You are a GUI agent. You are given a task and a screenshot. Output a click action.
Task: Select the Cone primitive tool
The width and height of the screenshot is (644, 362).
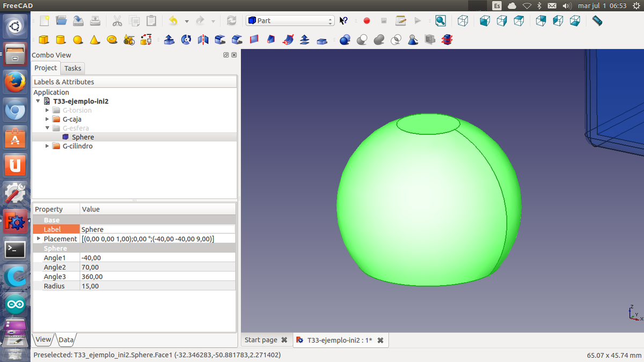[x=94, y=40]
